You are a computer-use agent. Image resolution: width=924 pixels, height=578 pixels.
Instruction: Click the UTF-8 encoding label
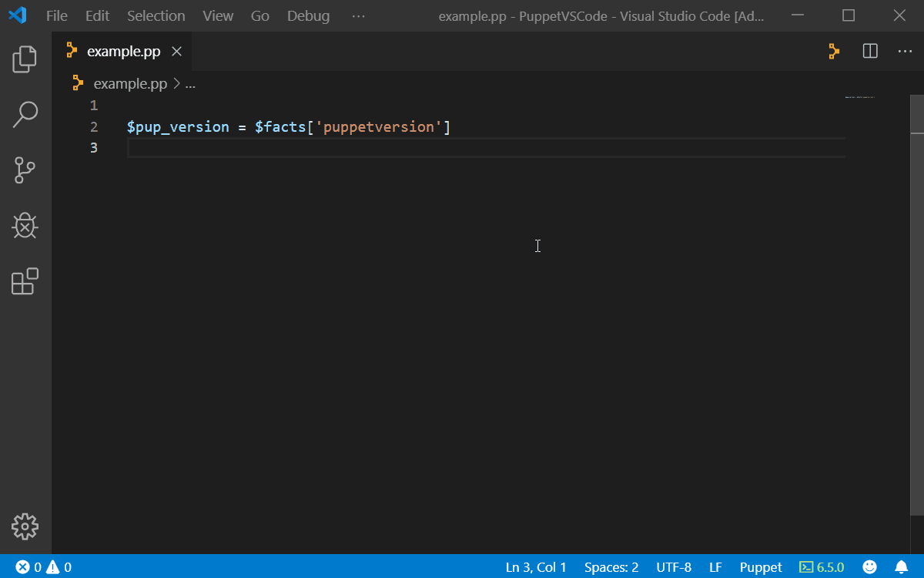point(674,566)
